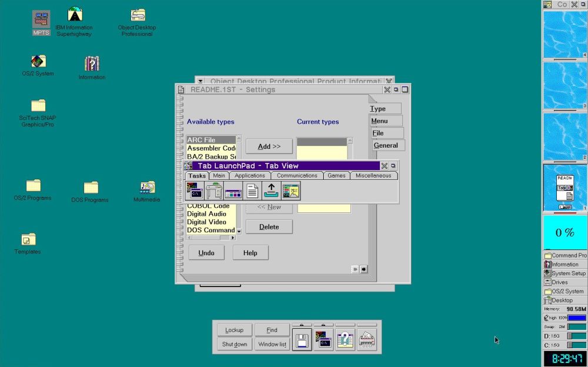Viewport: 588px width, 367px height.
Task: Click the Delete button
Action: click(269, 227)
